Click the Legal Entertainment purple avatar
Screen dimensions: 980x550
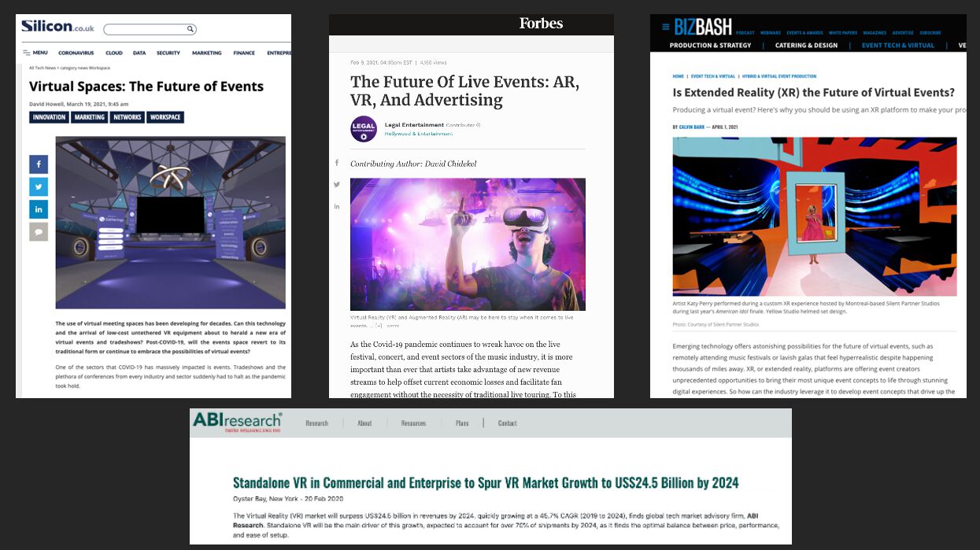363,129
